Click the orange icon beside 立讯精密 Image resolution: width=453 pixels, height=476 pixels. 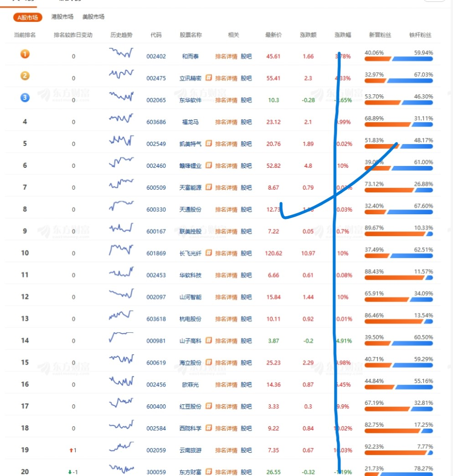[x=209, y=78]
